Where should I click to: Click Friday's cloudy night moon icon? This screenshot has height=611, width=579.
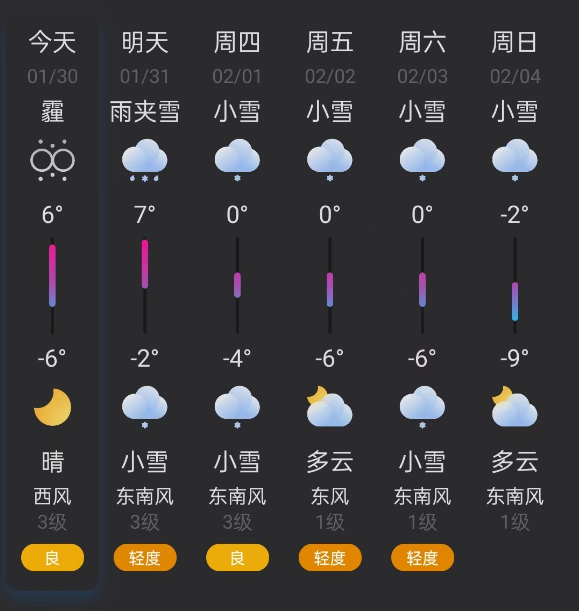tap(330, 406)
